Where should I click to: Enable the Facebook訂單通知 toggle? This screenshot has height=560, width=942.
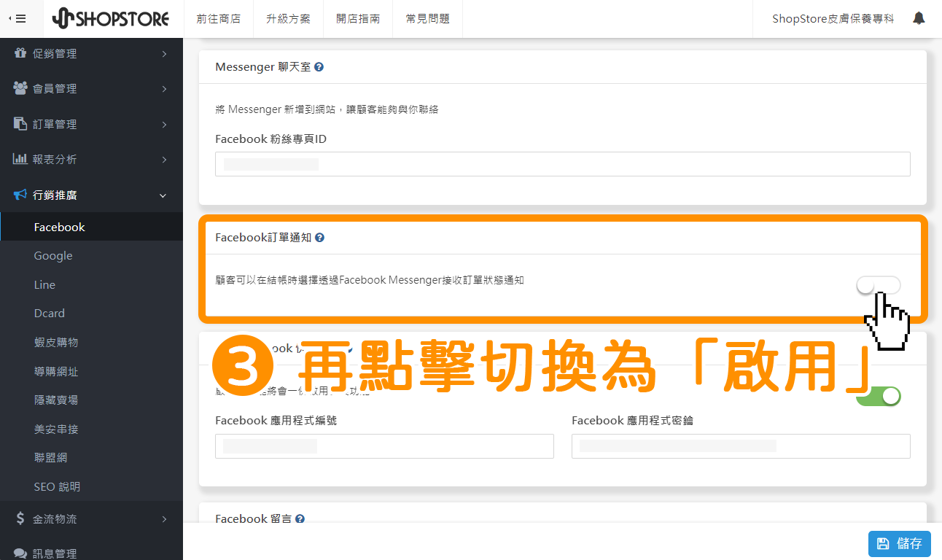click(x=879, y=286)
